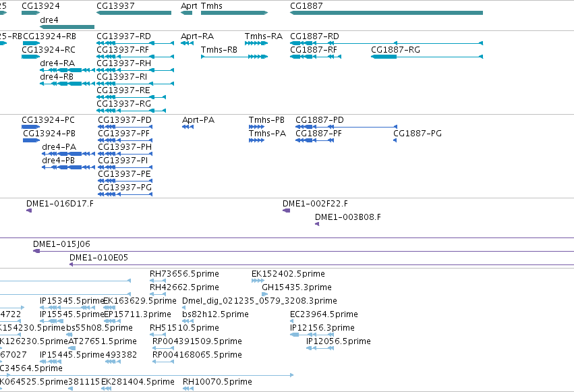This screenshot has width=574, height=392.
Task: Click protein dre4-PB
Action: coord(59,161)
